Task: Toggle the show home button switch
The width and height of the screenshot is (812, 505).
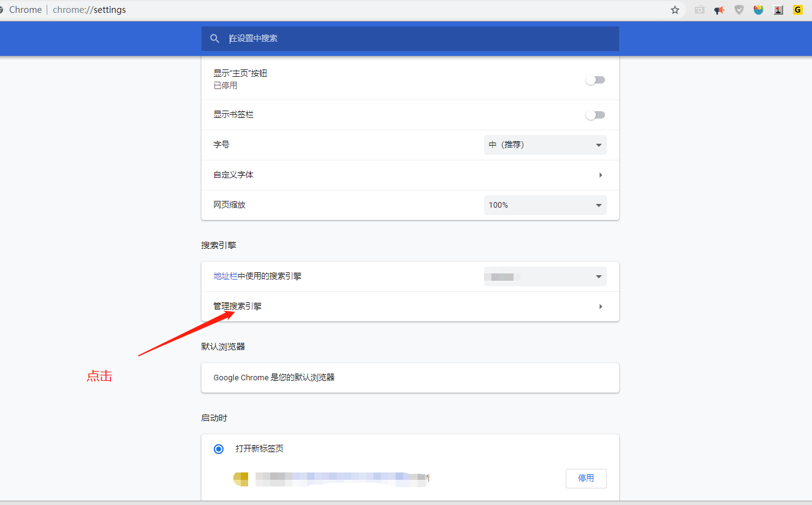Action: point(595,80)
